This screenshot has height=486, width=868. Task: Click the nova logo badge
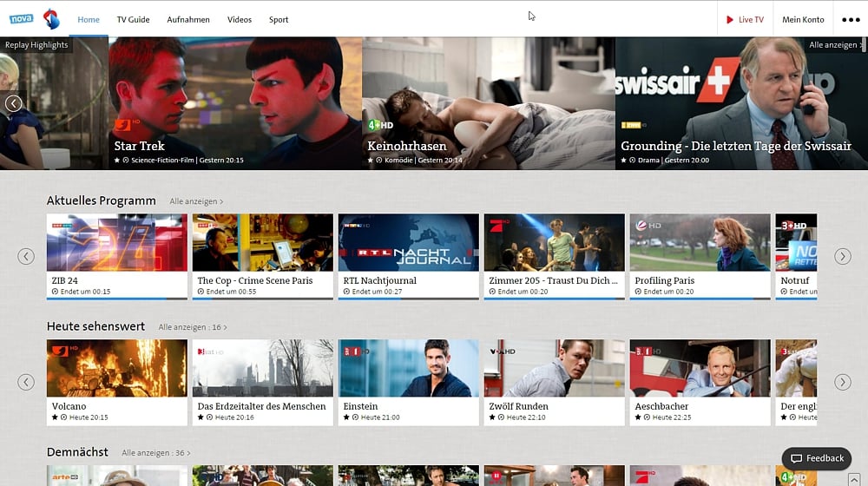click(x=21, y=19)
